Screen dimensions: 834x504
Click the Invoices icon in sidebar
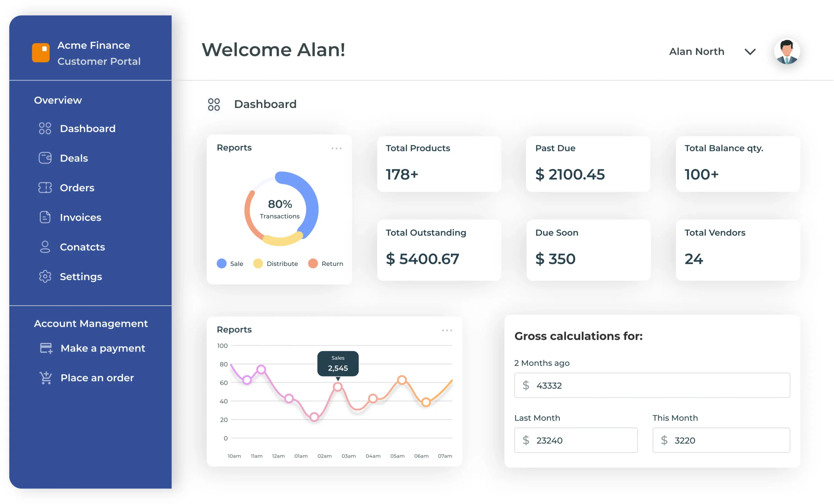pyautogui.click(x=45, y=217)
